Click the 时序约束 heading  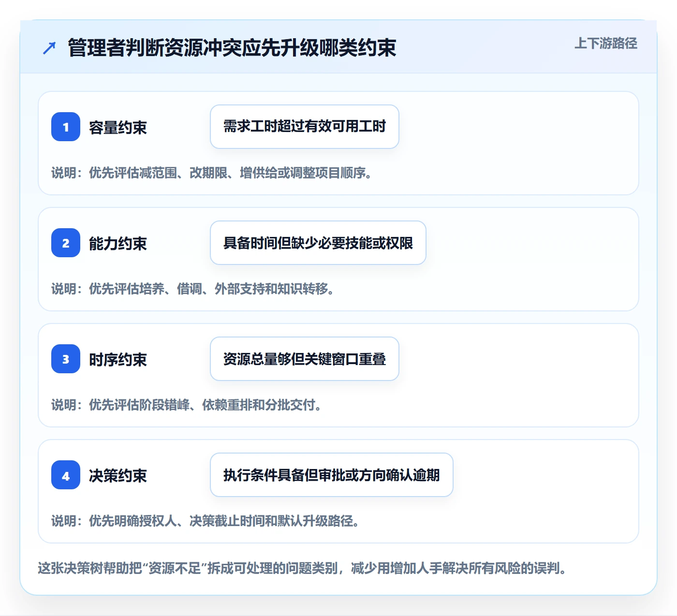coord(118,360)
